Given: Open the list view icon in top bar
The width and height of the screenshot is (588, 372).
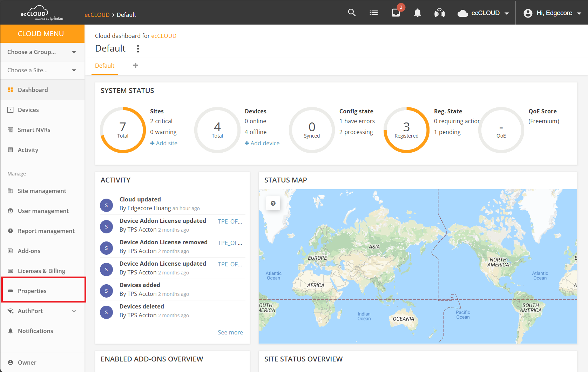Looking at the screenshot, I should tap(374, 13).
